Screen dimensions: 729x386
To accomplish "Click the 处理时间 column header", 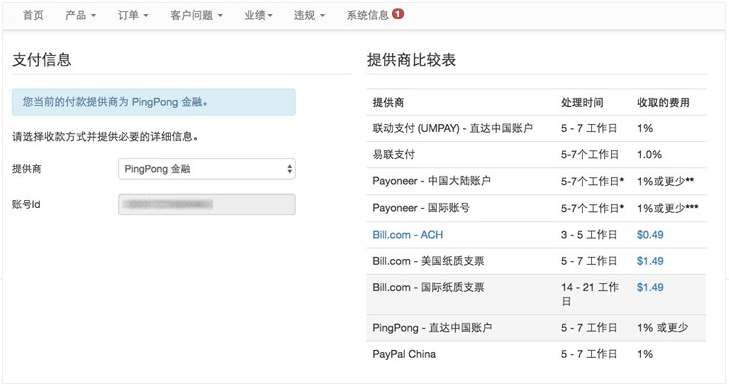I will tap(582, 103).
